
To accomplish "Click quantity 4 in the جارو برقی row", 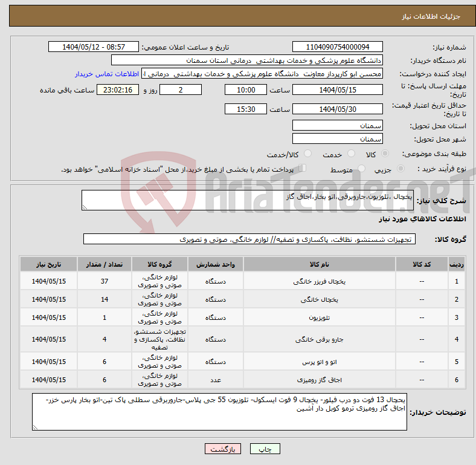I will click(105, 339).
